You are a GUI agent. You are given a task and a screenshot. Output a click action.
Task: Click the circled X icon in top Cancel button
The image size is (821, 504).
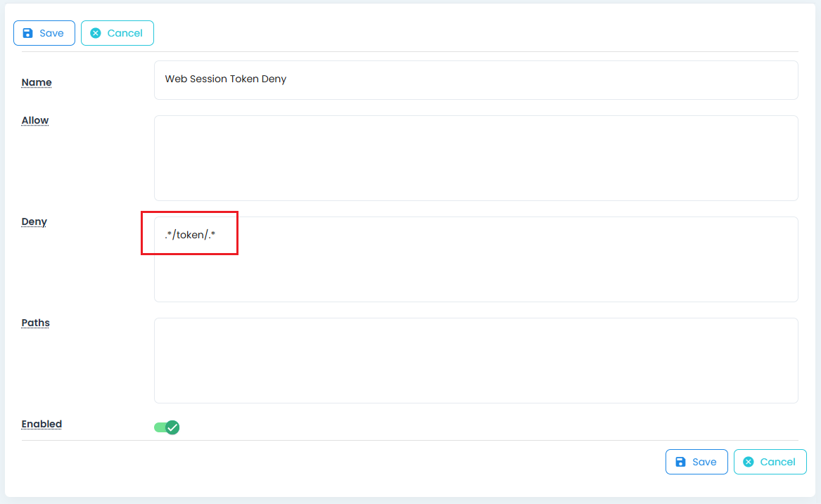point(96,33)
